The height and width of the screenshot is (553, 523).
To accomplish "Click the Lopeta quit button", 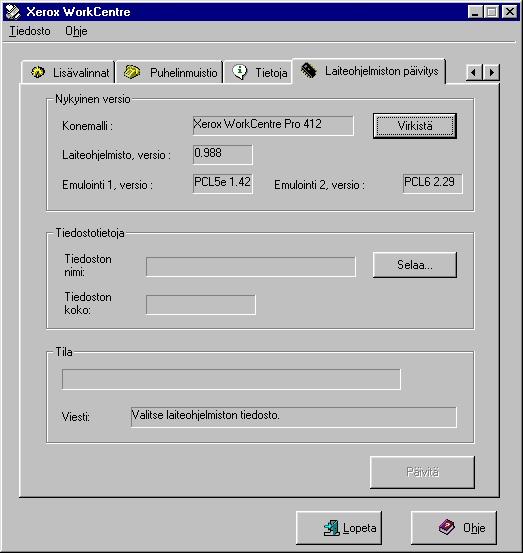I will coord(339,528).
